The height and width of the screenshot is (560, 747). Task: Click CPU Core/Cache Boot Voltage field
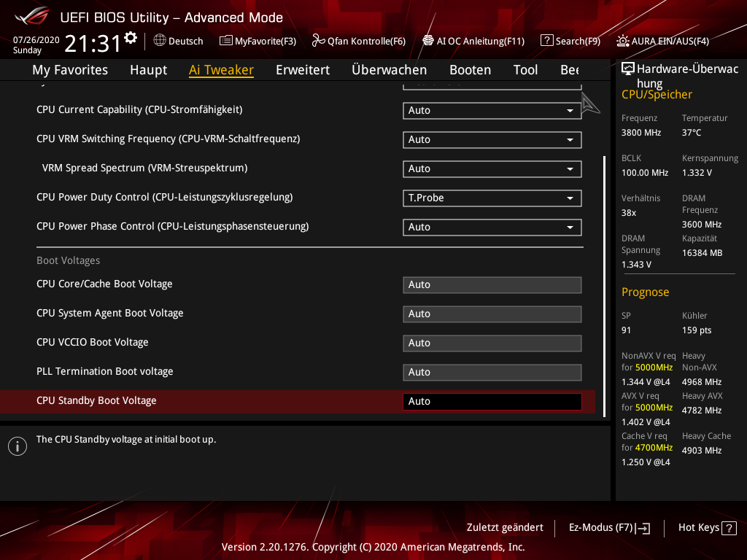pyautogui.click(x=492, y=285)
